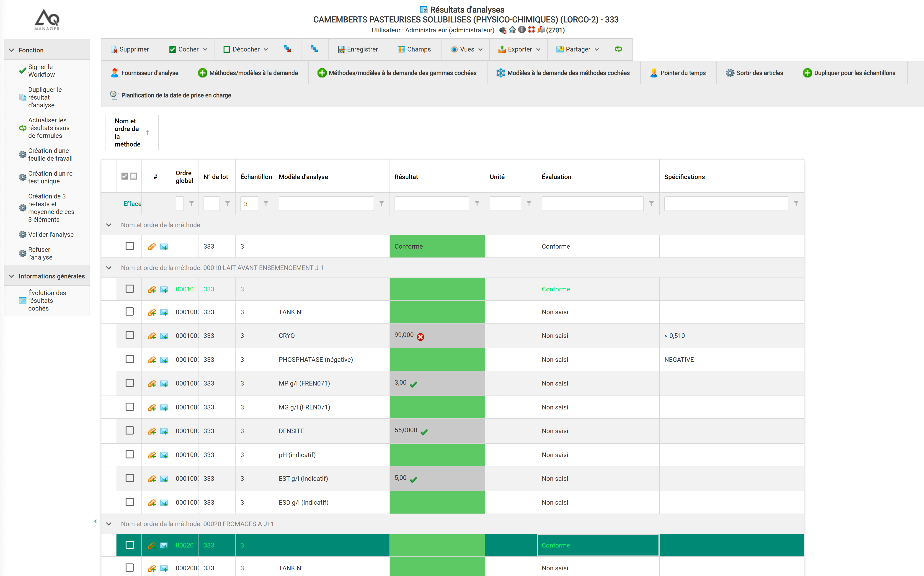
Task: Select all rows via header checked box
Action: click(125, 176)
